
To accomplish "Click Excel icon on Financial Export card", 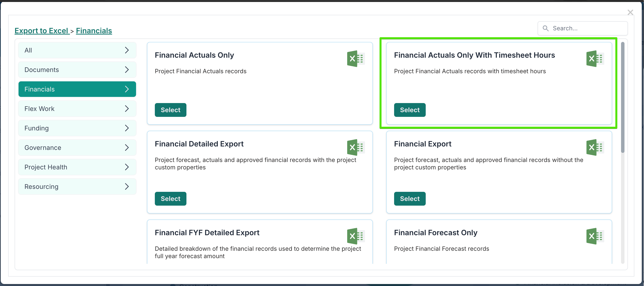I will point(595,147).
